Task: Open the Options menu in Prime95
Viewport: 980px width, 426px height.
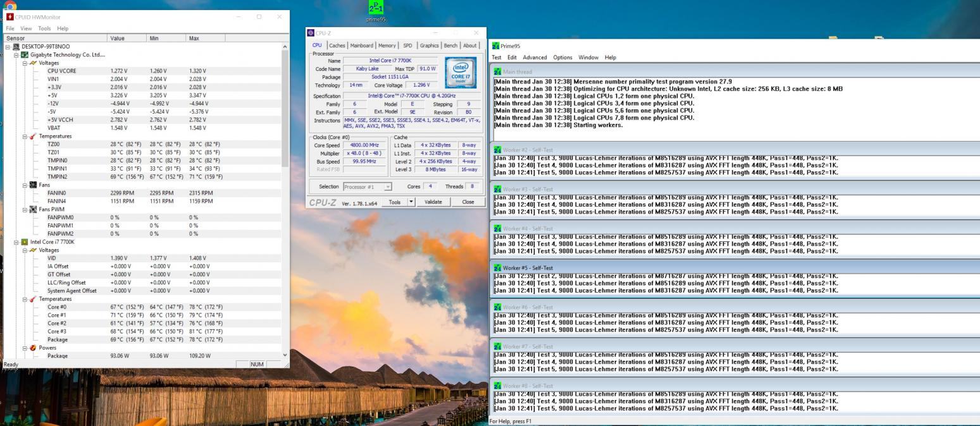Action: click(x=562, y=58)
